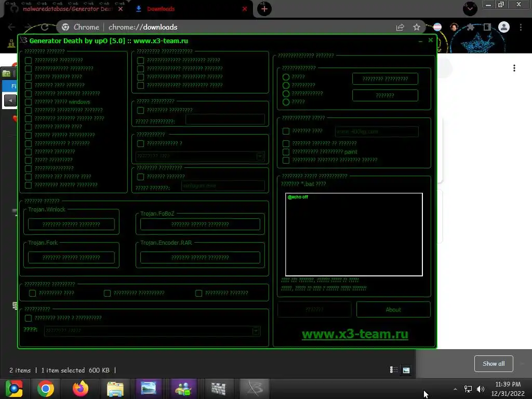Toggle the checkbox labeled with 'windows'
Screen dimensions: 532x399
(x=28, y=102)
